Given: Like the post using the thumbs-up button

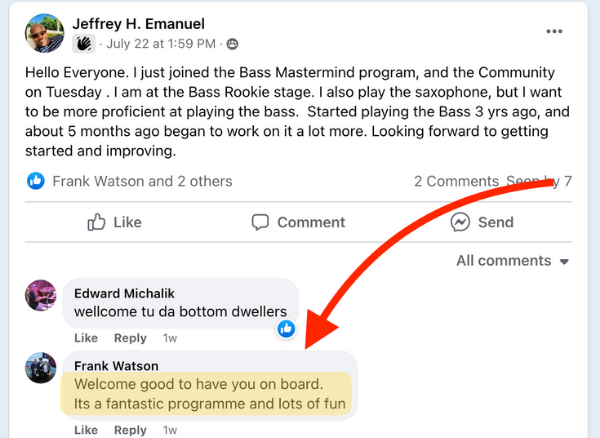Looking at the screenshot, I should coord(114,222).
